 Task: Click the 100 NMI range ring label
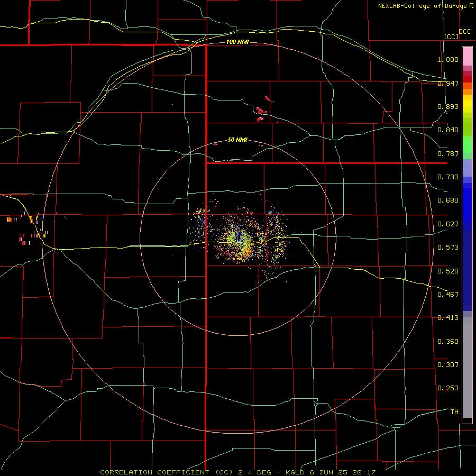237,42
